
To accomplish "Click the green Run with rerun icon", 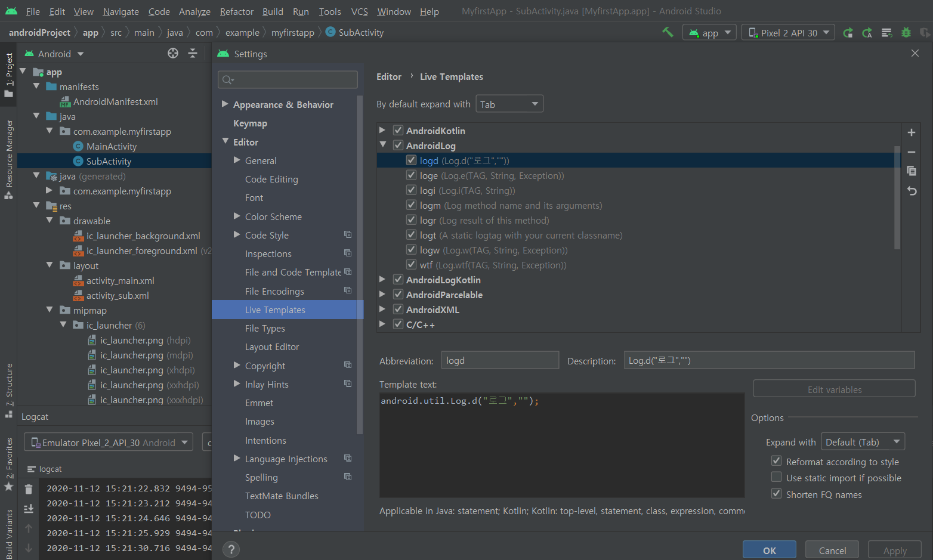I will [848, 33].
